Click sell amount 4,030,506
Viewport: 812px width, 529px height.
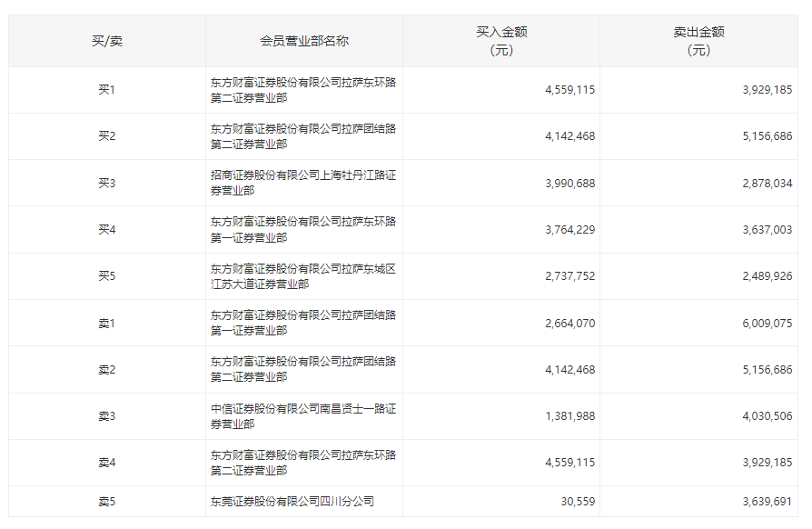tap(767, 416)
